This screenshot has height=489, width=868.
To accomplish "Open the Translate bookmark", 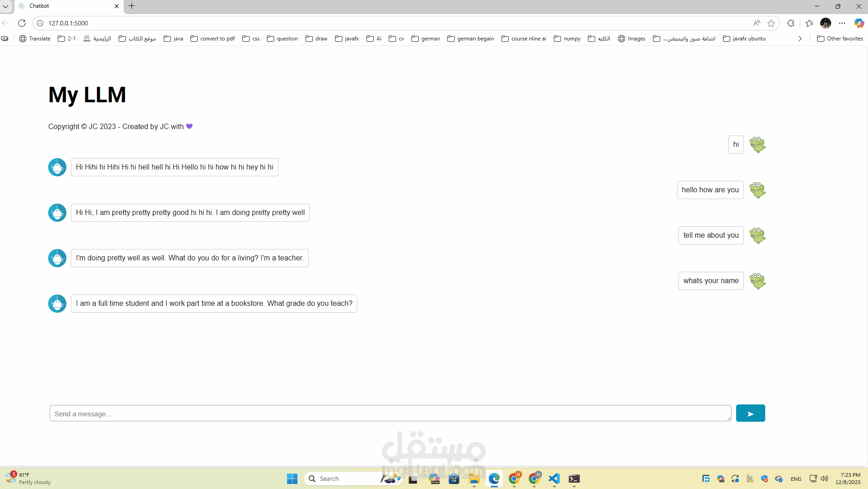I will (35, 39).
